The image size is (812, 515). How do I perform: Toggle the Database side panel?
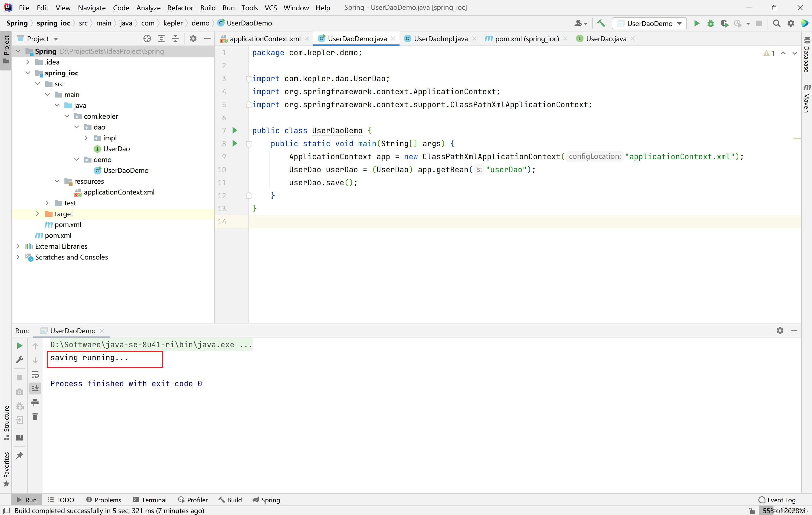807,55
